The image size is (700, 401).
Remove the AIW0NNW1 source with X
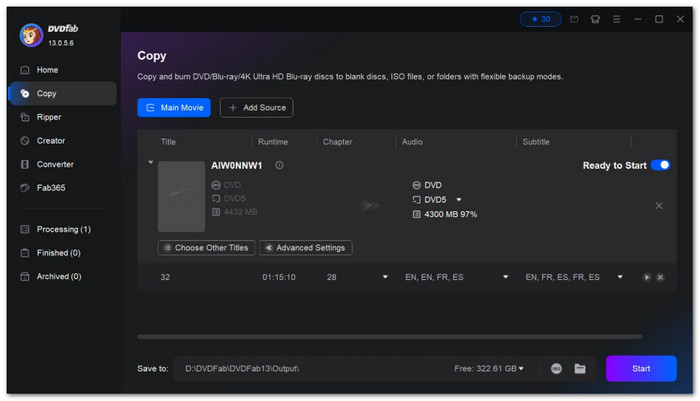point(659,205)
